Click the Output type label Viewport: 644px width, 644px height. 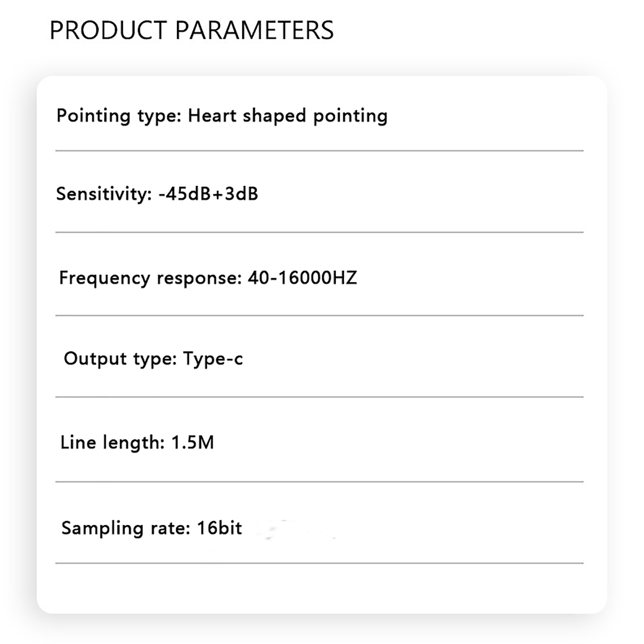pos(120,358)
